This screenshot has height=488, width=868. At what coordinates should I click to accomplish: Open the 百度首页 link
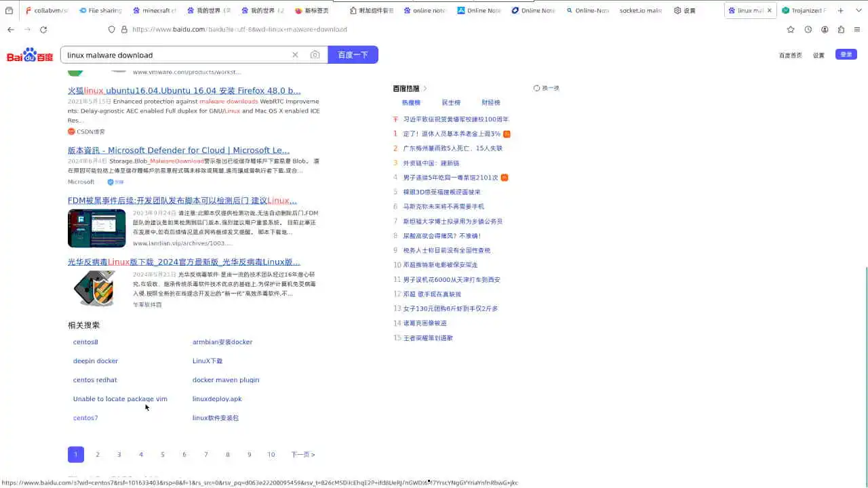(x=790, y=56)
